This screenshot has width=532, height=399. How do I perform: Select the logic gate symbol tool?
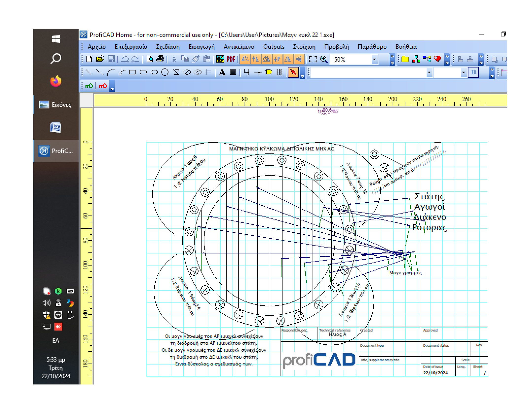tap(269, 72)
